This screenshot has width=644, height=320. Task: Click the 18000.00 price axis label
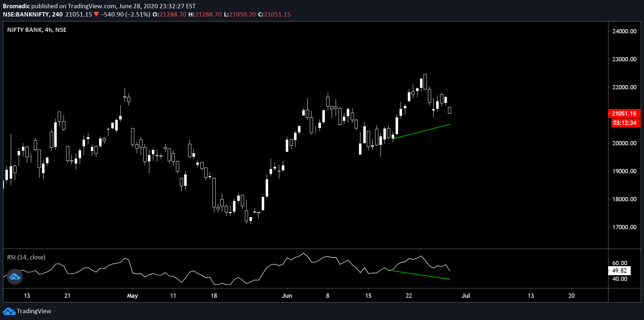[624, 199]
